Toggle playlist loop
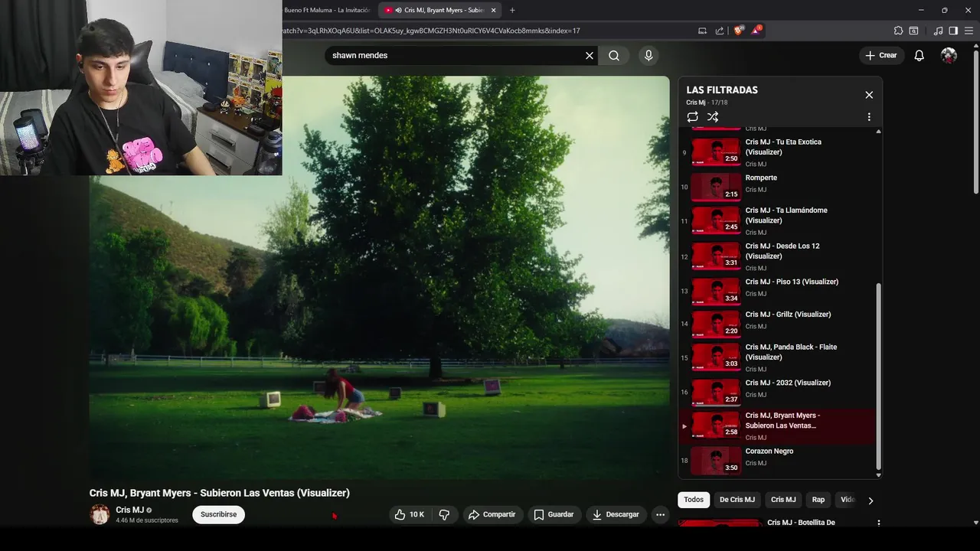The height and width of the screenshot is (551, 980). coord(692,117)
